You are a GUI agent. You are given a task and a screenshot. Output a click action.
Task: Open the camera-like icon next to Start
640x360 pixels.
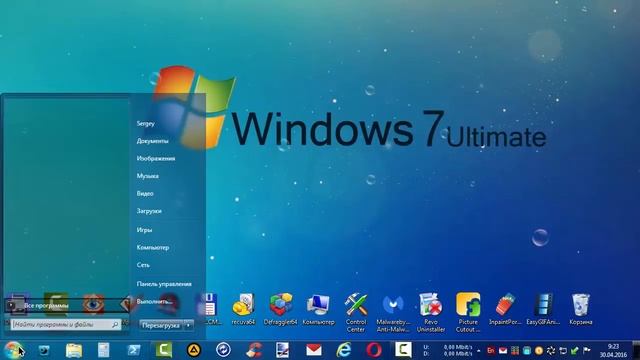click(x=44, y=350)
